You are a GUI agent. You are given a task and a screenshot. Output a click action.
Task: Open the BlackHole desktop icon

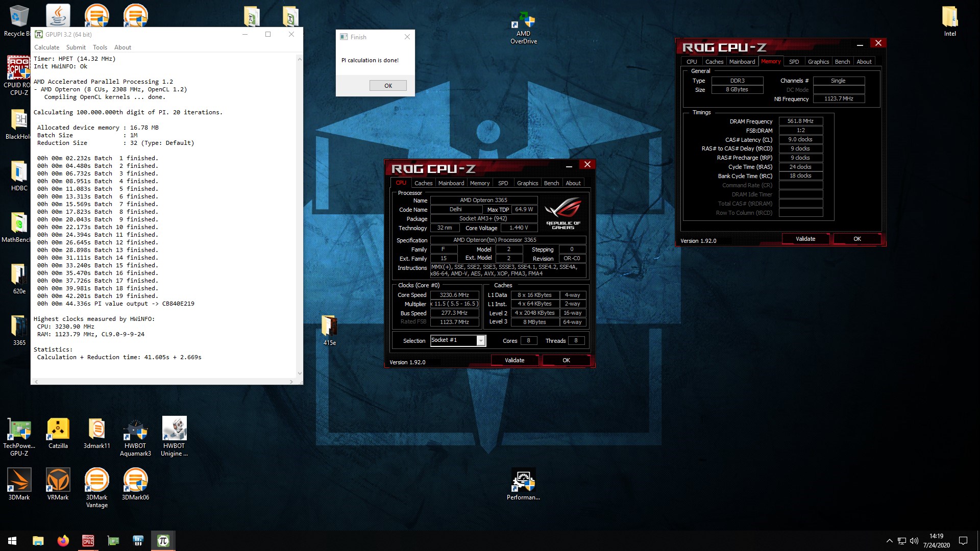[18, 124]
